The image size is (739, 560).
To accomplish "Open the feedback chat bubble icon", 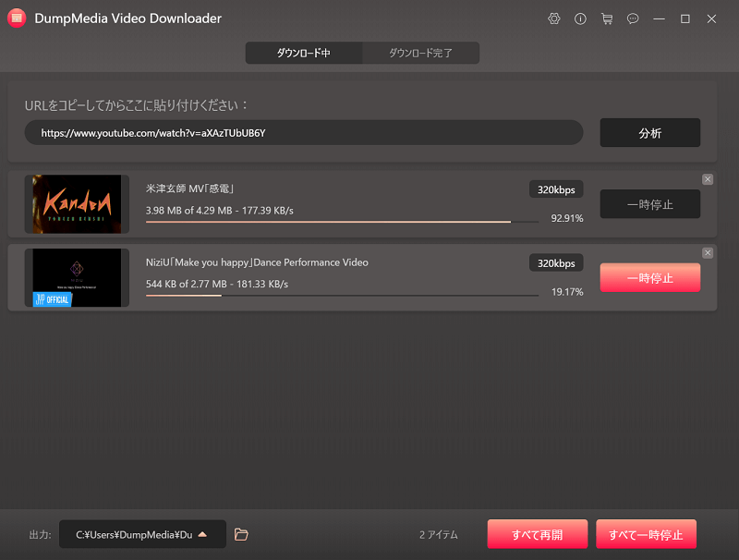I will pyautogui.click(x=633, y=18).
